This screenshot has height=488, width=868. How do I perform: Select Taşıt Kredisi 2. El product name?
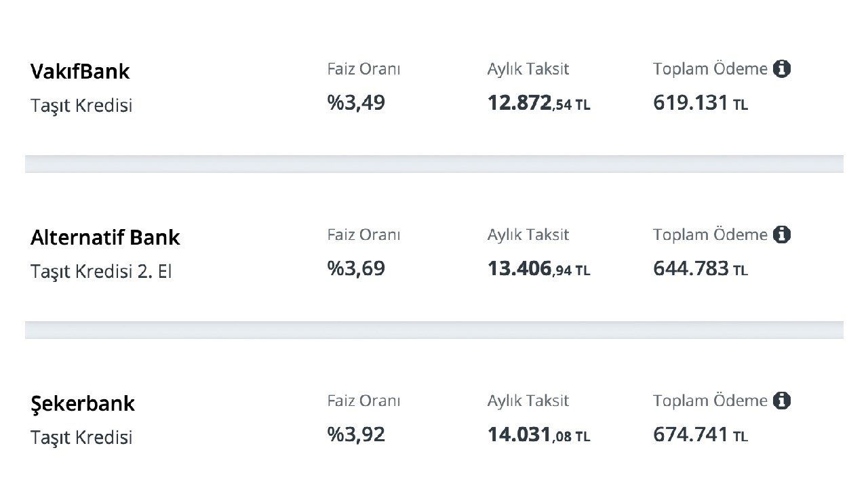coord(102,272)
